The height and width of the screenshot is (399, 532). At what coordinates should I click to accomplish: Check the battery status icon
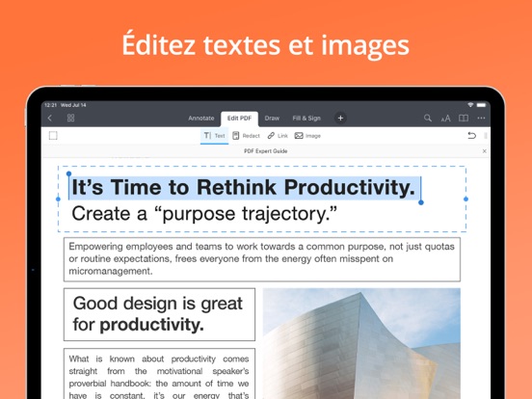[x=481, y=105]
